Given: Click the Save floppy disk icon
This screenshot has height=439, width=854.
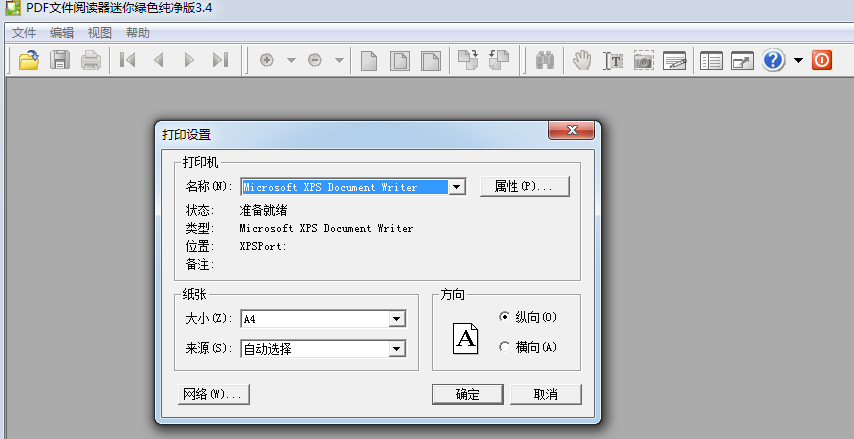Looking at the screenshot, I should pos(60,59).
